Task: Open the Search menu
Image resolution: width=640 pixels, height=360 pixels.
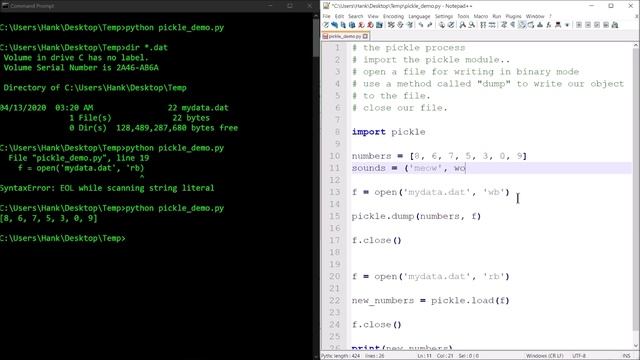Action: [x=356, y=16]
